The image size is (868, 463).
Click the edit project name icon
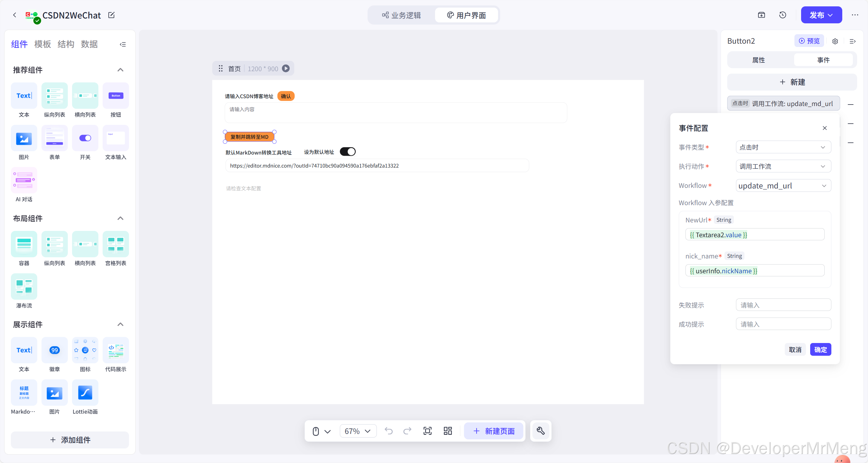point(111,15)
